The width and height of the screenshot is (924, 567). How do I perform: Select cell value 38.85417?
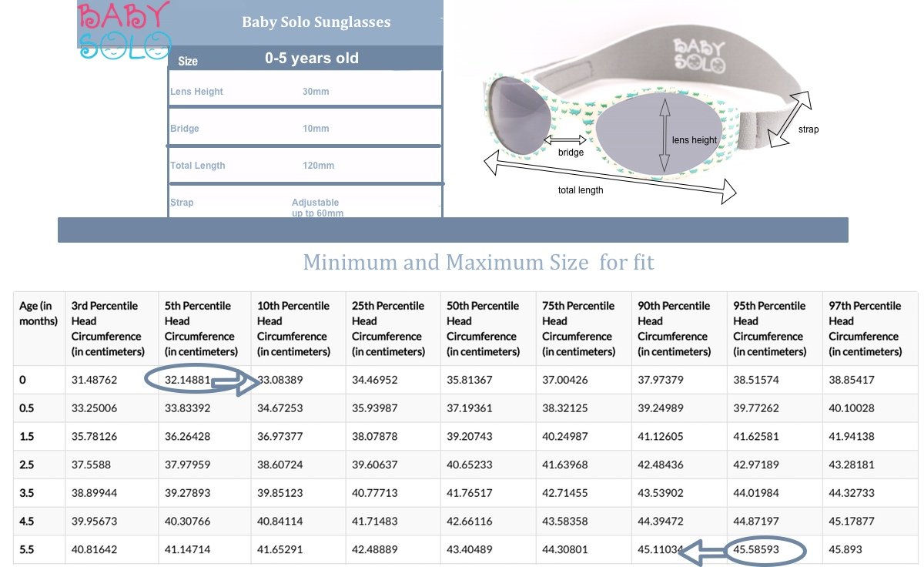(x=852, y=380)
